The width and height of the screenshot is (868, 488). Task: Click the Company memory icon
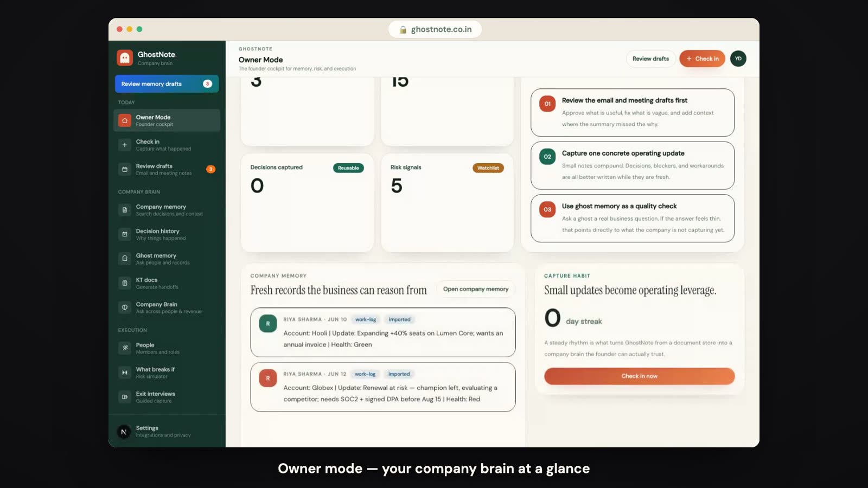(125, 210)
